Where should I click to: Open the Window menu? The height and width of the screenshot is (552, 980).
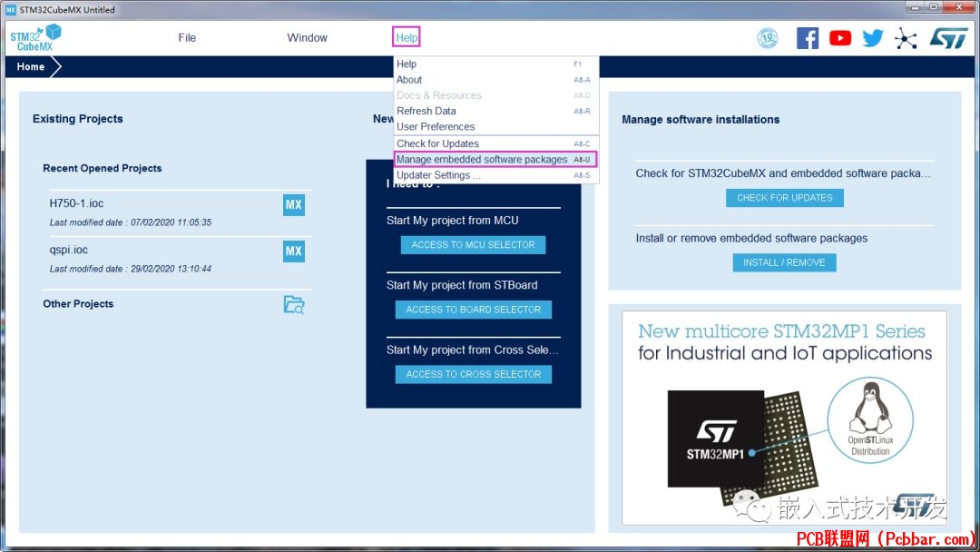click(307, 37)
